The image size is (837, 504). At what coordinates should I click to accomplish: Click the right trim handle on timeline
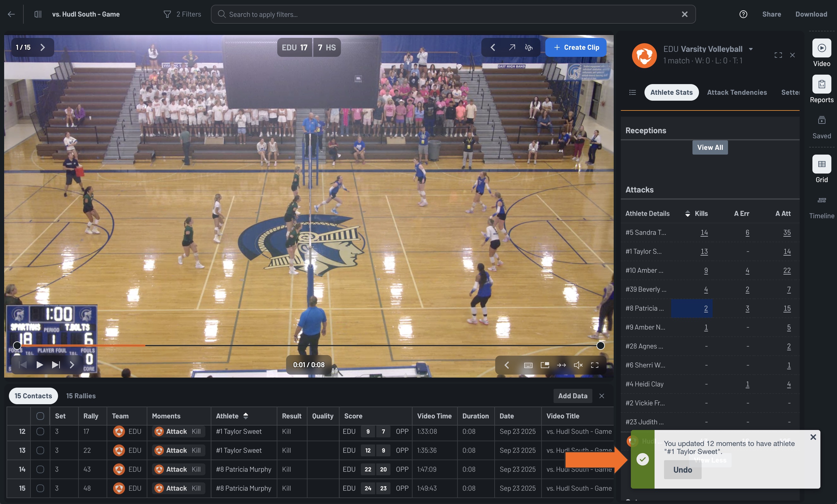(600, 345)
